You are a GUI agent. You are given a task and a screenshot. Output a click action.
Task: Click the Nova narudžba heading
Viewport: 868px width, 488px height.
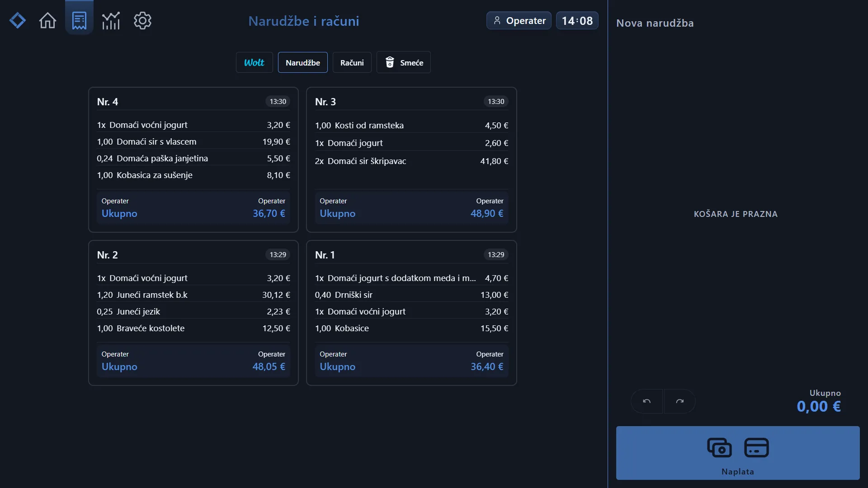point(655,23)
